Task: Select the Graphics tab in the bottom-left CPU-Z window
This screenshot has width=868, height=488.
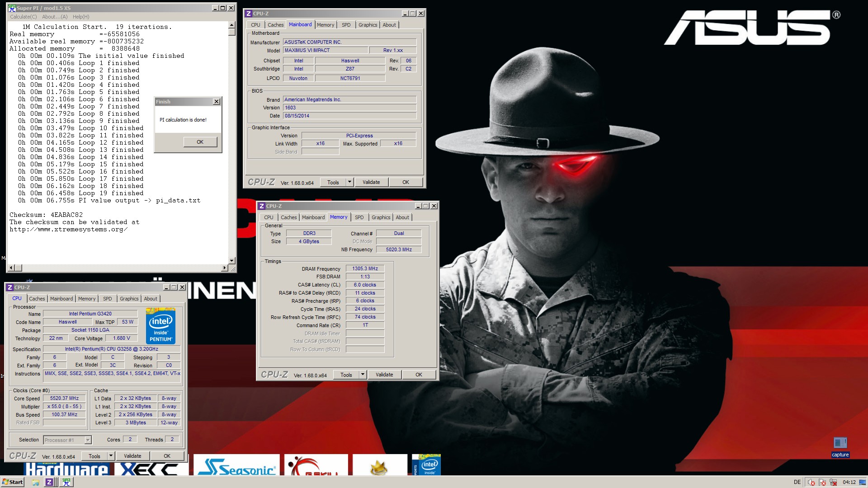Action: coord(129,299)
